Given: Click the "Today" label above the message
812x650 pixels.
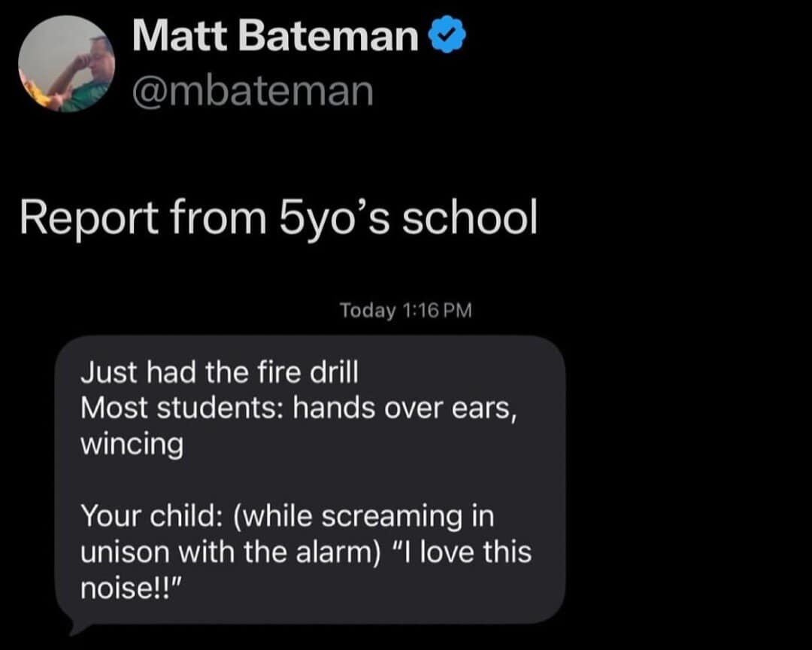Looking at the screenshot, I should click(367, 310).
